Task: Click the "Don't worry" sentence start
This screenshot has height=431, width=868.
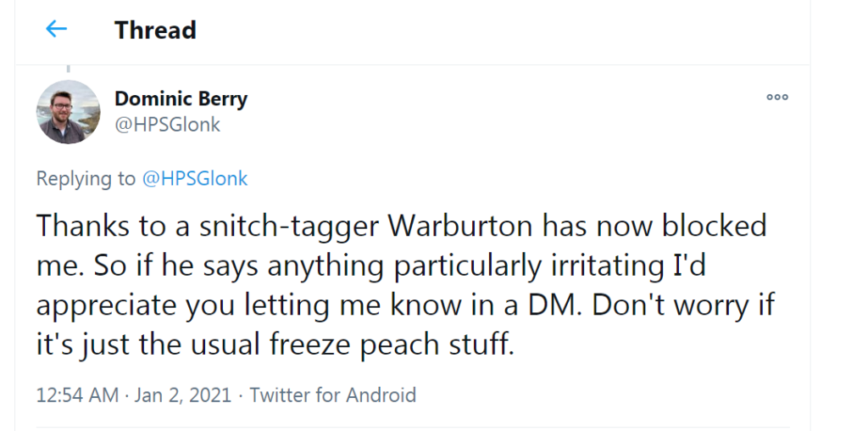Action: (x=669, y=306)
